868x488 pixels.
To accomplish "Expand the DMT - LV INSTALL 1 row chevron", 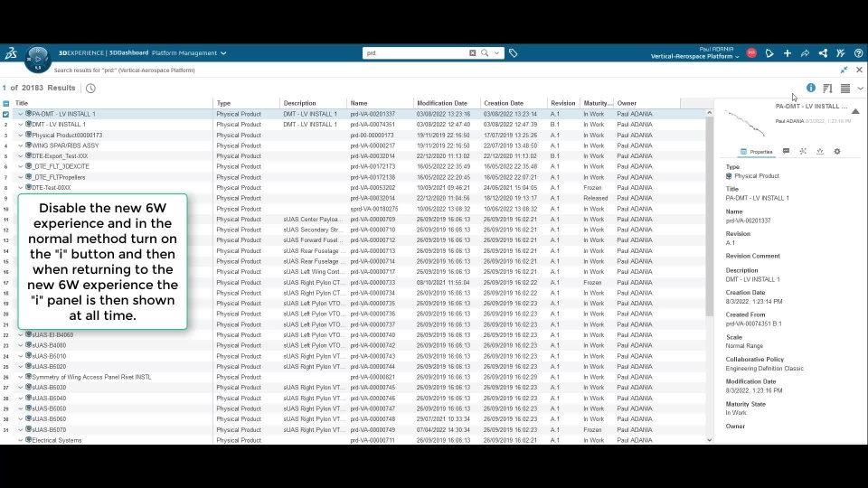I will (21, 125).
